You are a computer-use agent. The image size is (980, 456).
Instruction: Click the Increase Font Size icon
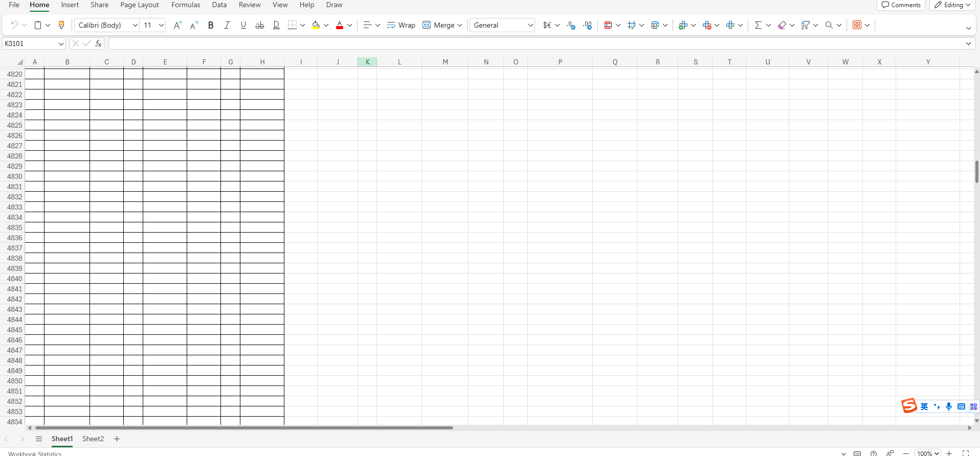click(177, 25)
